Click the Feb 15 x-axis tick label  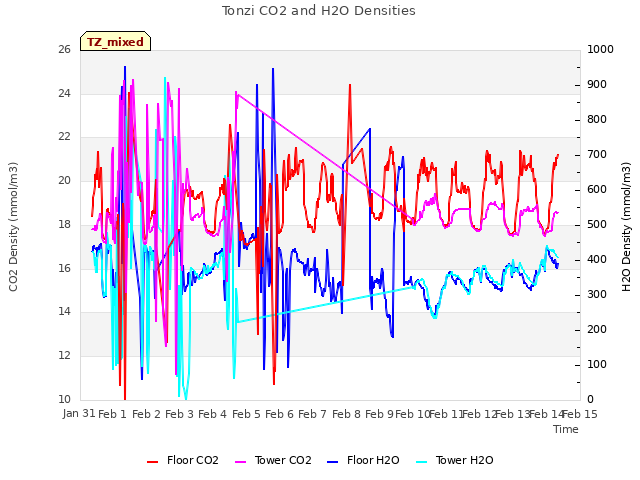click(x=580, y=414)
